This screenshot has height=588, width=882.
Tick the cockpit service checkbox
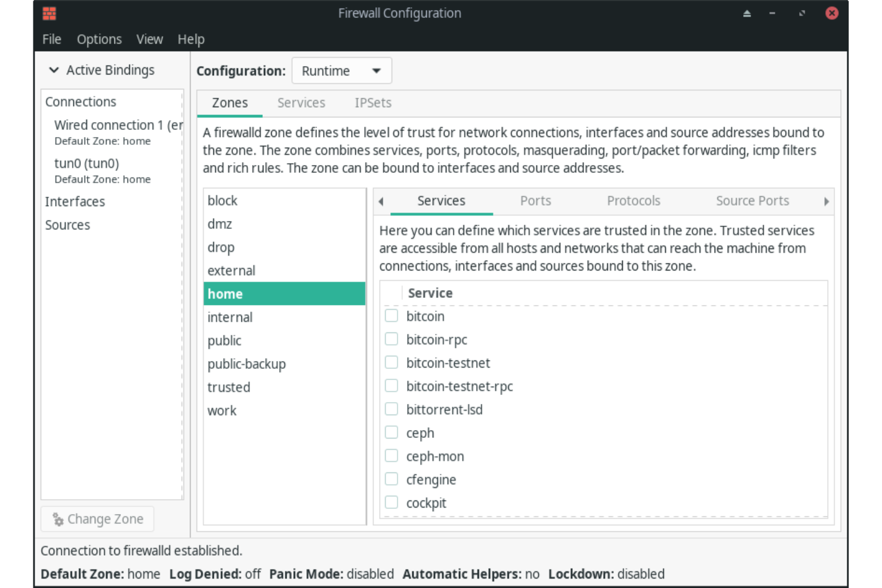[392, 502]
